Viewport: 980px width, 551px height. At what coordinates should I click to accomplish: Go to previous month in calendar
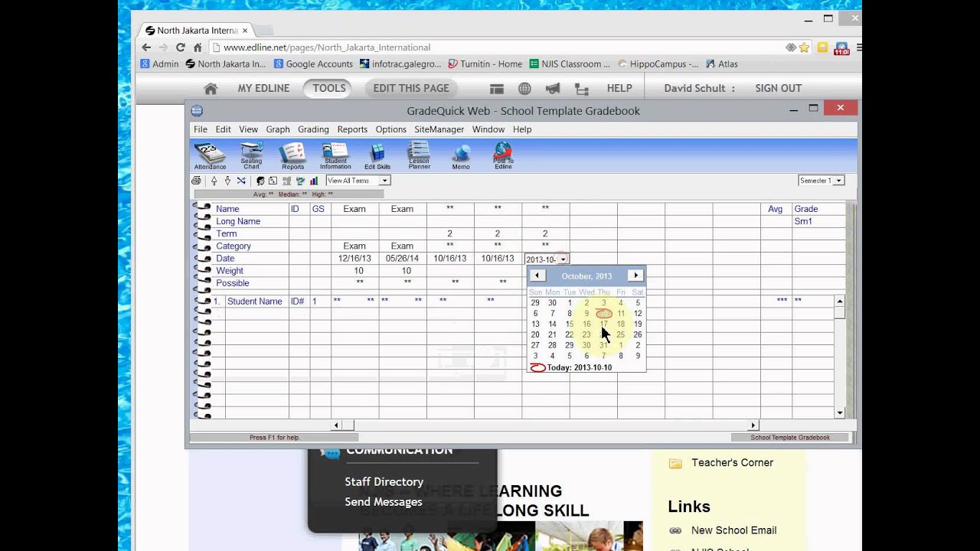(x=537, y=275)
